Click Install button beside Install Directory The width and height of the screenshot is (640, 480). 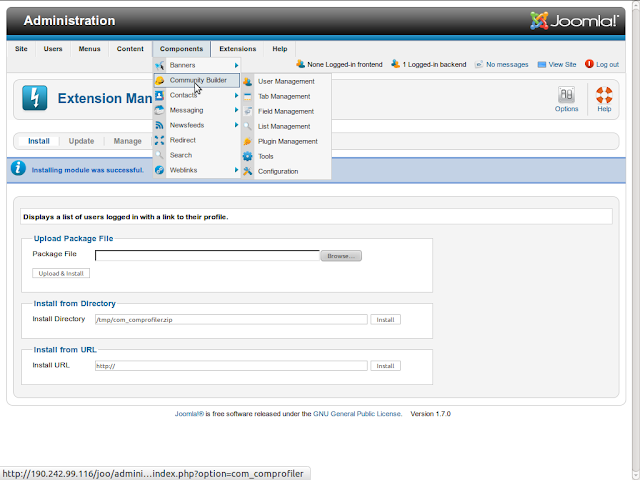pyautogui.click(x=385, y=320)
